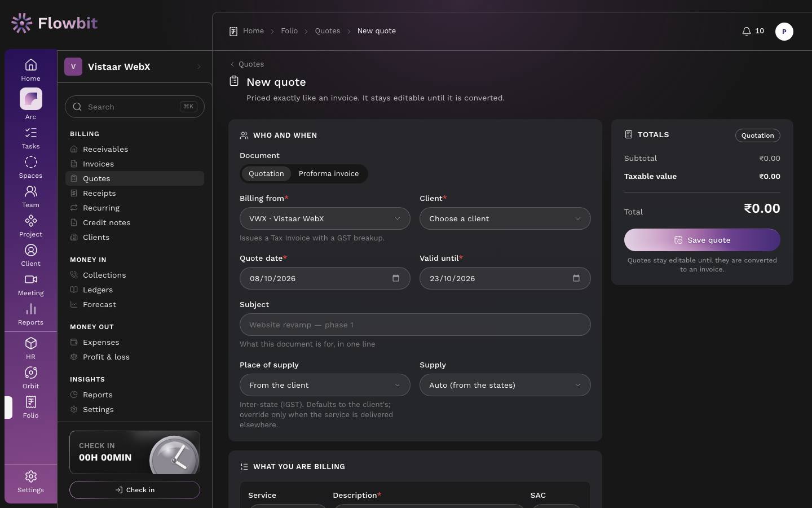Click the Save quote button
Image resolution: width=812 pixels, height=508 pixels.
tap(702, 240)
